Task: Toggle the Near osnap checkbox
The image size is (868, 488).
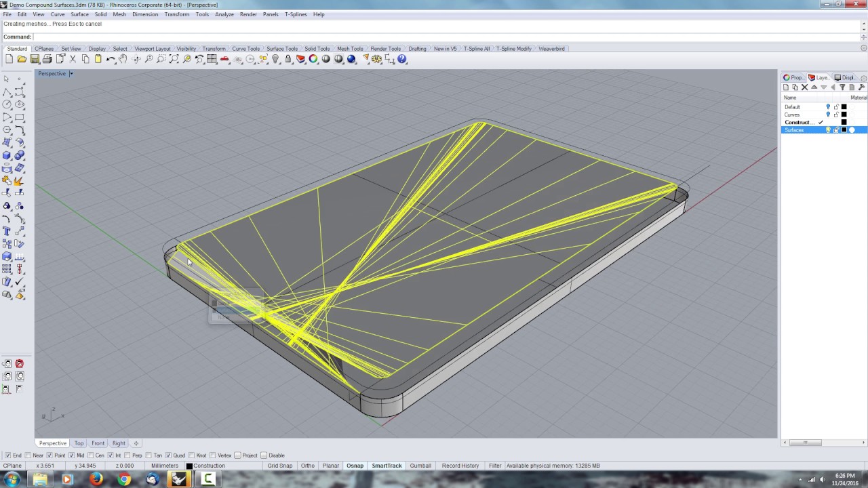Action: click(x=28, y=455)
